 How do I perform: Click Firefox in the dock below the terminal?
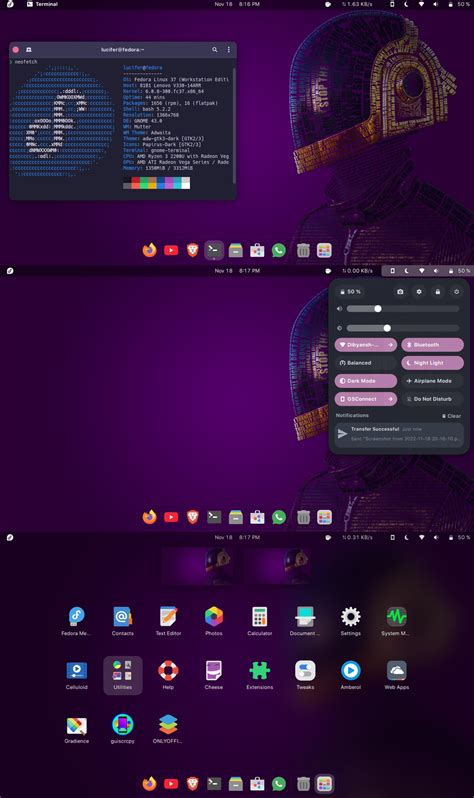coord(149,250)
